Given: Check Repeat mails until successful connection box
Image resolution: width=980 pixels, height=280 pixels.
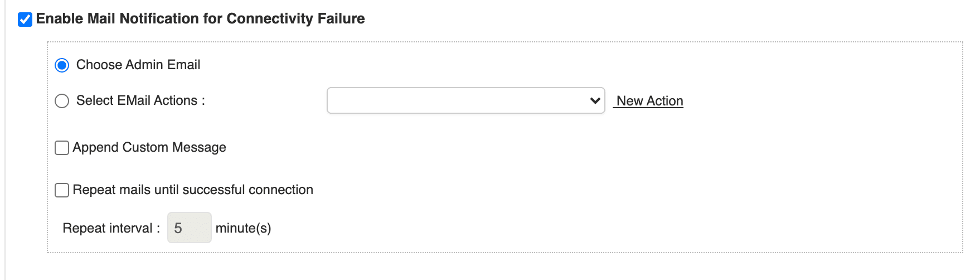Looking at the screenshot, I should point(62,190).
